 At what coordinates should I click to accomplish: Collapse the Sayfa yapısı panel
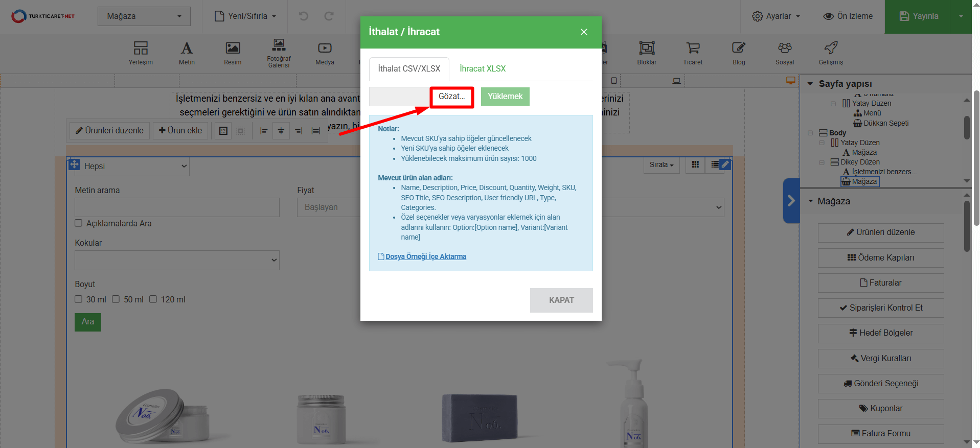810,84
